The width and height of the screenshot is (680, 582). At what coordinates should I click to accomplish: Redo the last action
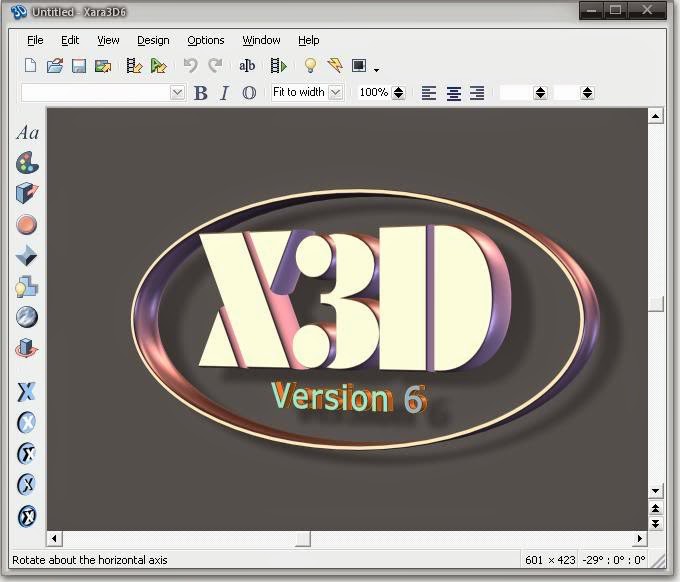(x=215, y=65)
